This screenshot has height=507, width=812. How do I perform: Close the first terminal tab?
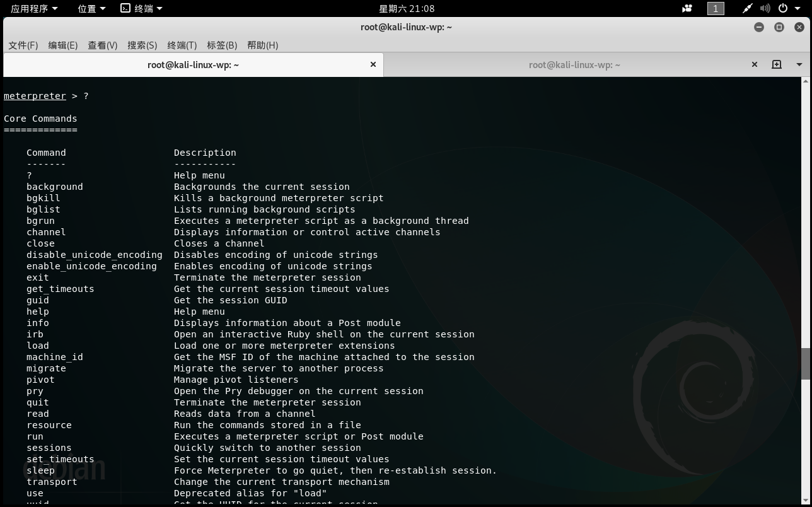coord(373,64)
